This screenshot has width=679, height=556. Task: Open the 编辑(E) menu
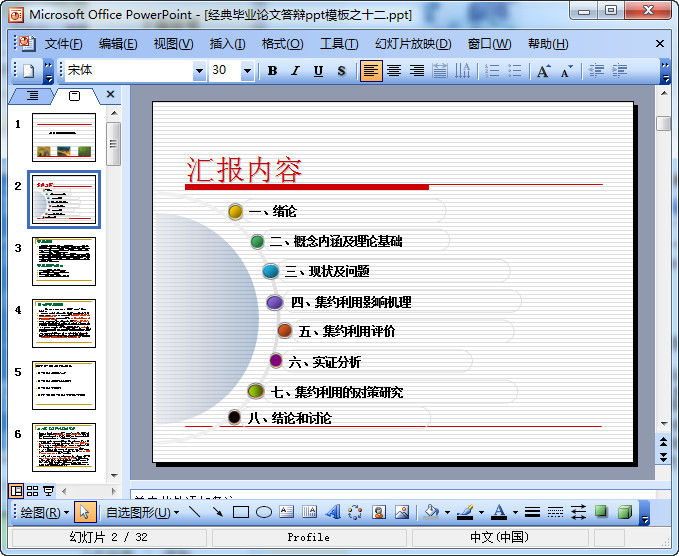118,44
